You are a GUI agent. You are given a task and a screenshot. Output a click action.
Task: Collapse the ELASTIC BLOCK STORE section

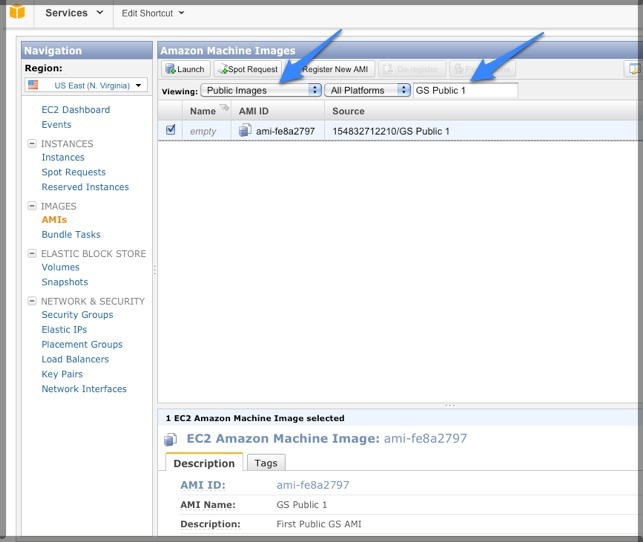32,254
